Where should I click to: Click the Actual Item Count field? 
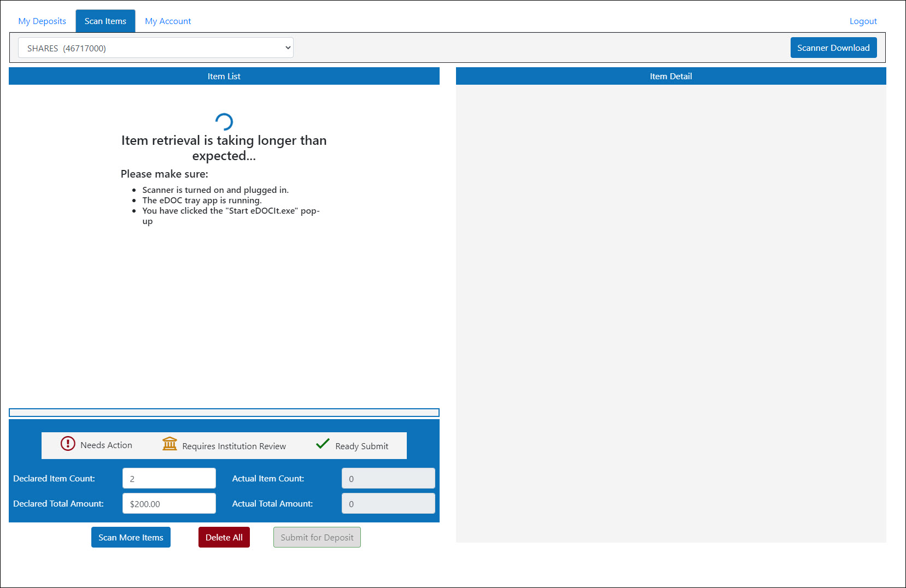[388, 479]
